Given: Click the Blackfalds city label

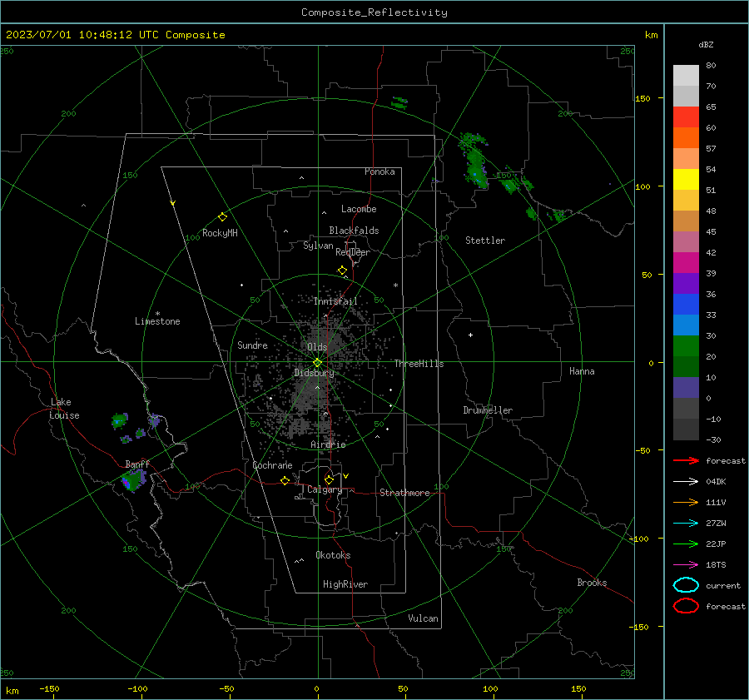Looking at the screenshot, I should (354, 231).
